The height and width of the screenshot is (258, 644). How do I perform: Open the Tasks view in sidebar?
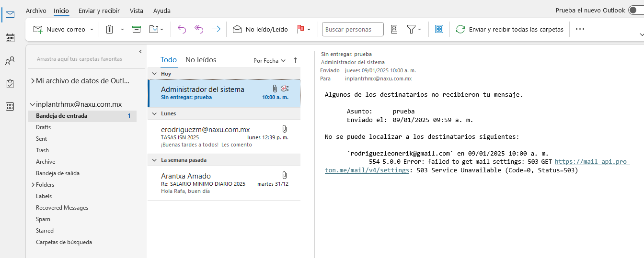click(10, 84)
